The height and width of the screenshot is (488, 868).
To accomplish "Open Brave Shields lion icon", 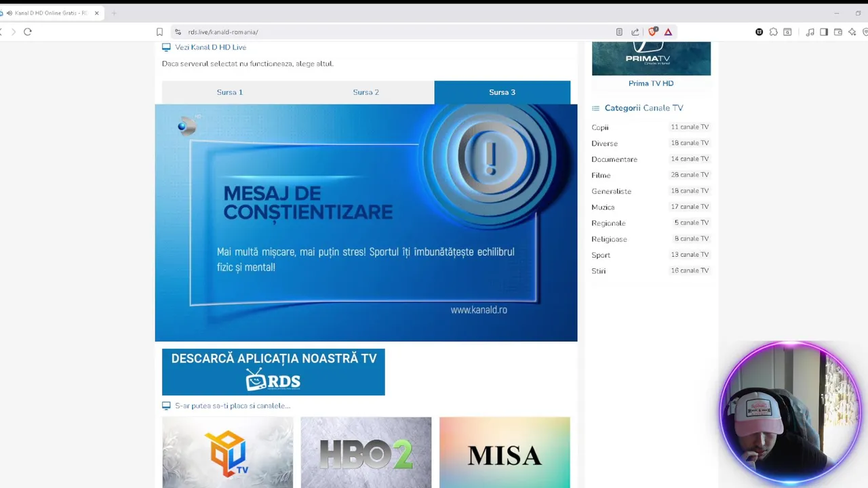I will point(652,31).
